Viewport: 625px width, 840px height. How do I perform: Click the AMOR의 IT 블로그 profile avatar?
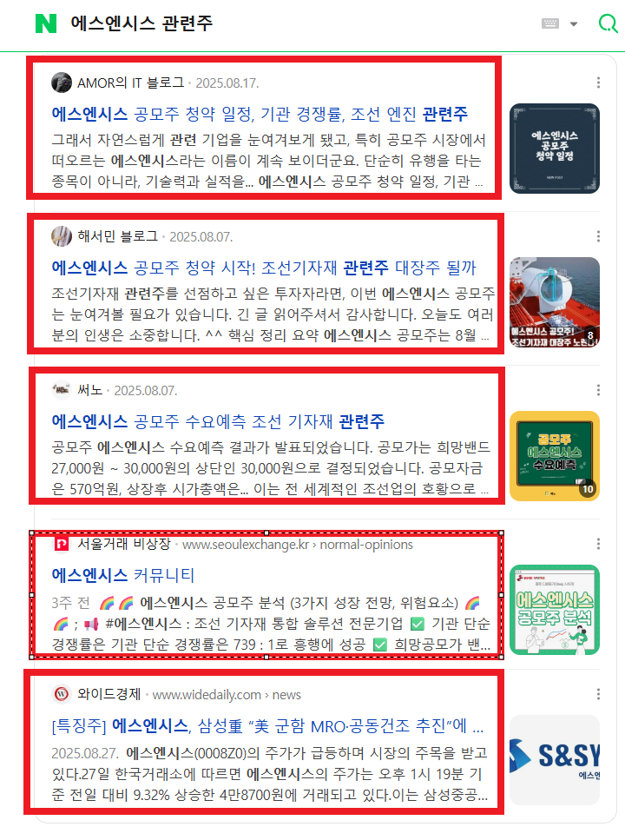(62, 83)
